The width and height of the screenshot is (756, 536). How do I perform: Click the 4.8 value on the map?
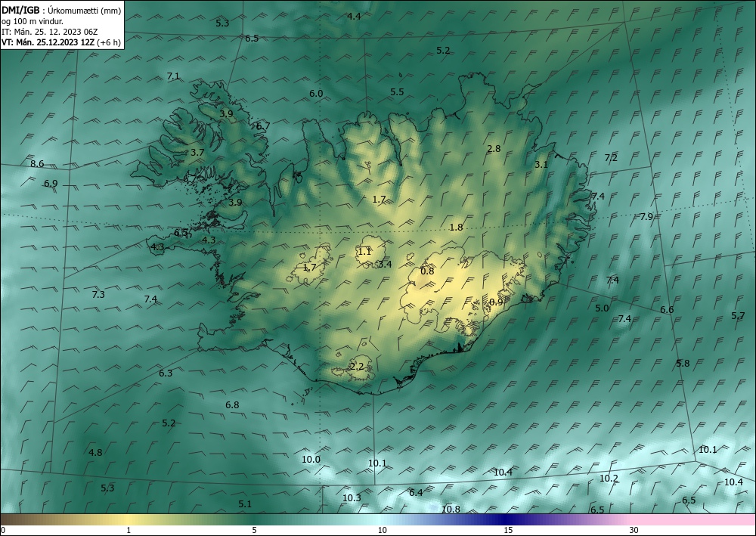(x=95, y=453)
